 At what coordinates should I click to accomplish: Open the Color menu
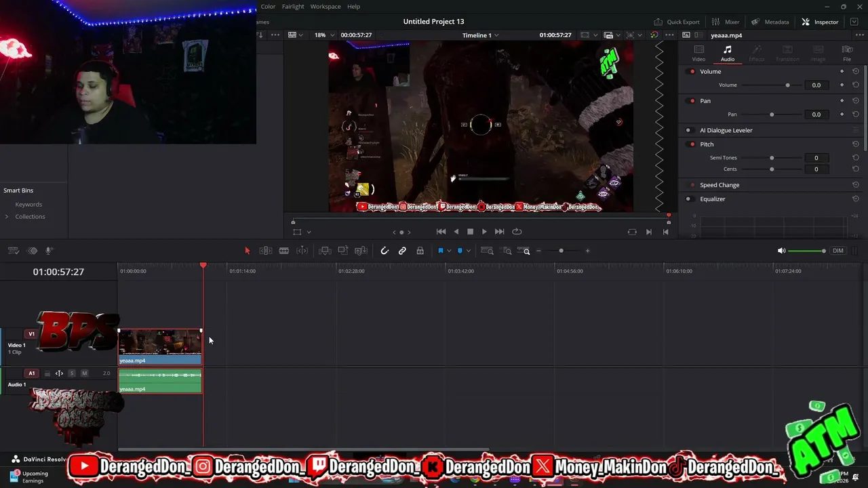(269, 6)
